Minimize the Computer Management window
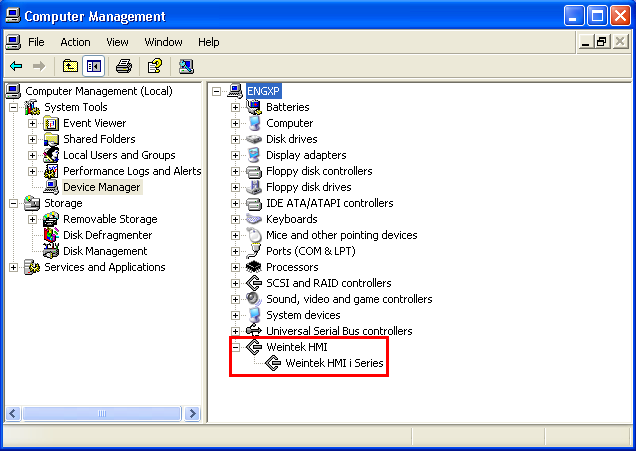 (574, 16)
